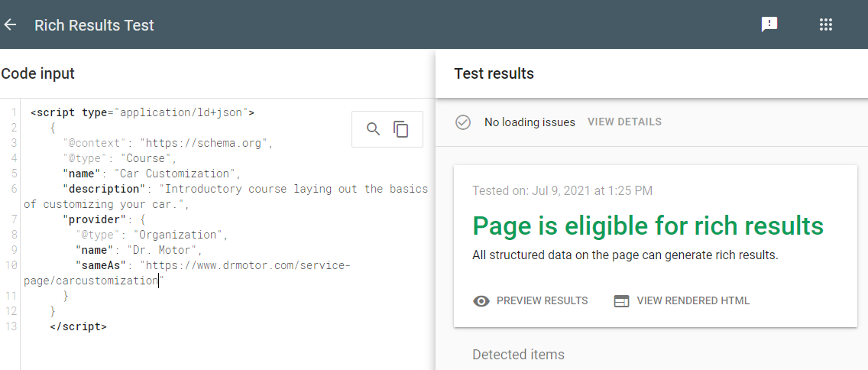Select the VIEW RENDERED HTML label
The image size is (868, 370).
coord(693,301)
